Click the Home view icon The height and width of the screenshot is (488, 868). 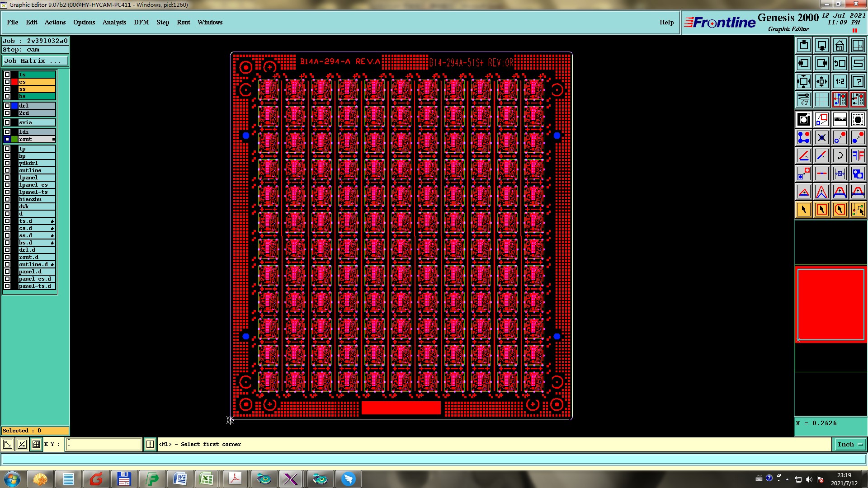coord(840,45)
